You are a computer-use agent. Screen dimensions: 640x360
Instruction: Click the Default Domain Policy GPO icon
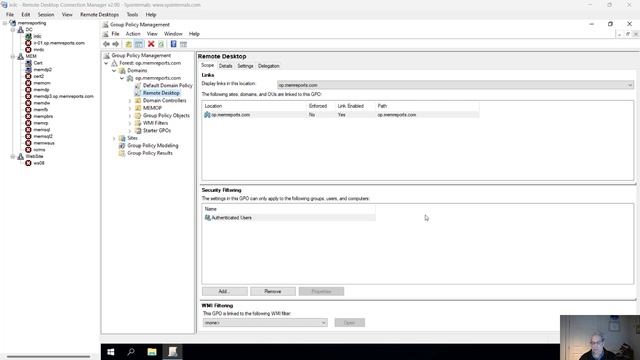tap(138, 85)
